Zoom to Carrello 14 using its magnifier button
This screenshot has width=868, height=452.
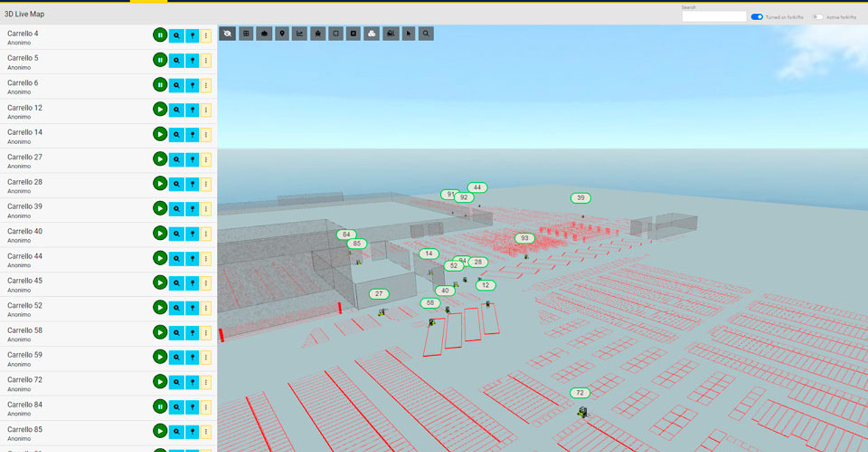pyautogui.click(x=177, y=134)
